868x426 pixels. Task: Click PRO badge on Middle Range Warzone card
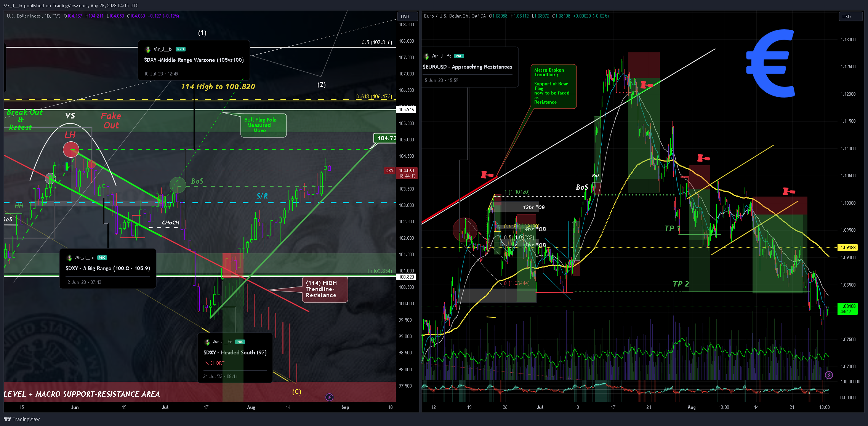click(x=181, y=49)
